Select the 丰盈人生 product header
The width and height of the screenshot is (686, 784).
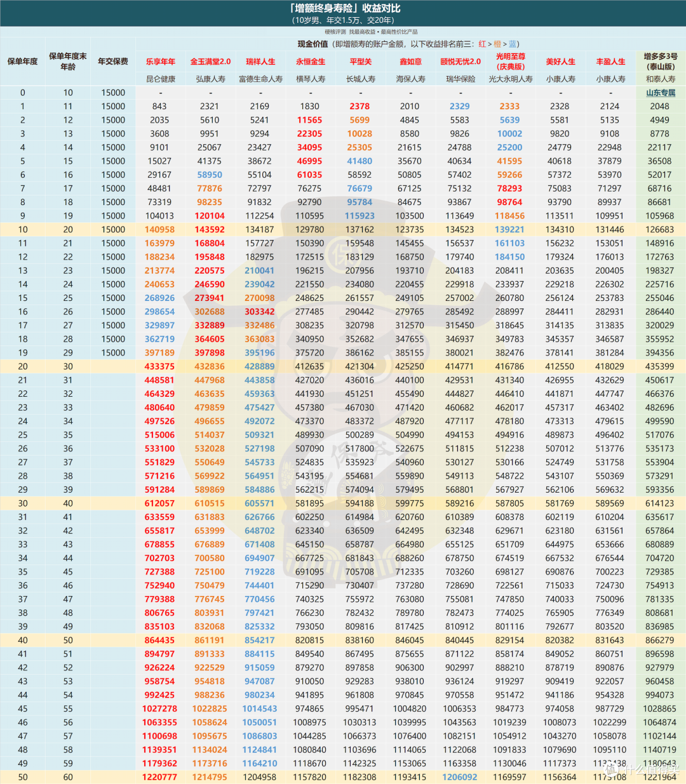click(610, 62)
